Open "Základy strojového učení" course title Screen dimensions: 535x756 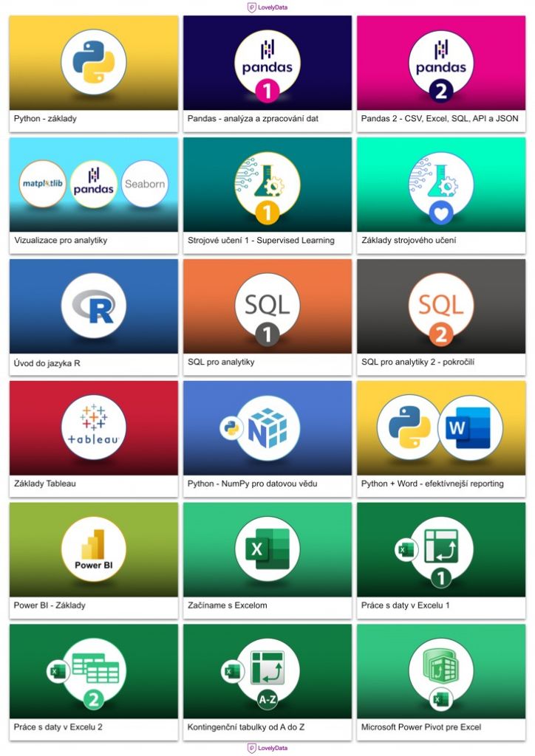[408, 241]
